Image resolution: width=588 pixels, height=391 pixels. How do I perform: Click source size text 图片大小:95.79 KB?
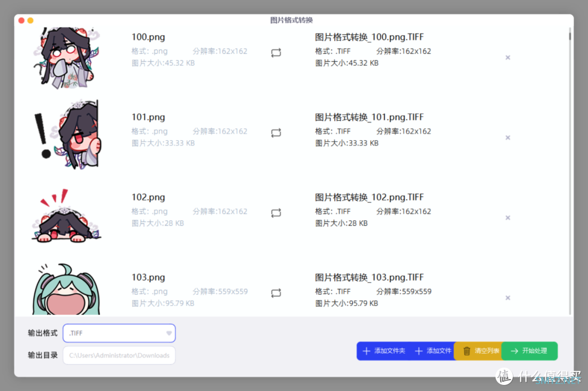click(163, 303)
